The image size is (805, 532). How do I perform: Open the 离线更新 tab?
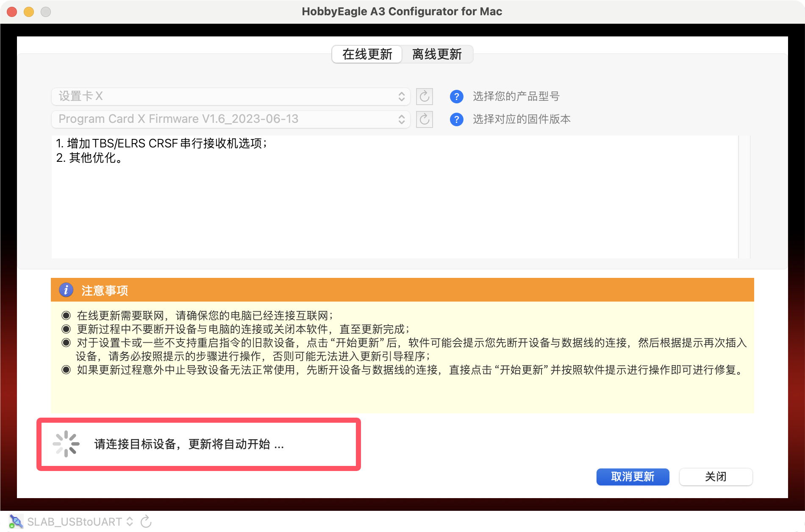[437, 54]
